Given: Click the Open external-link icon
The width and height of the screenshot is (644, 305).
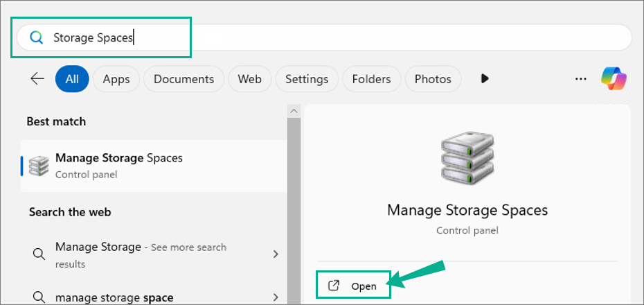Looking at the screenshot, I should [334, 286].
